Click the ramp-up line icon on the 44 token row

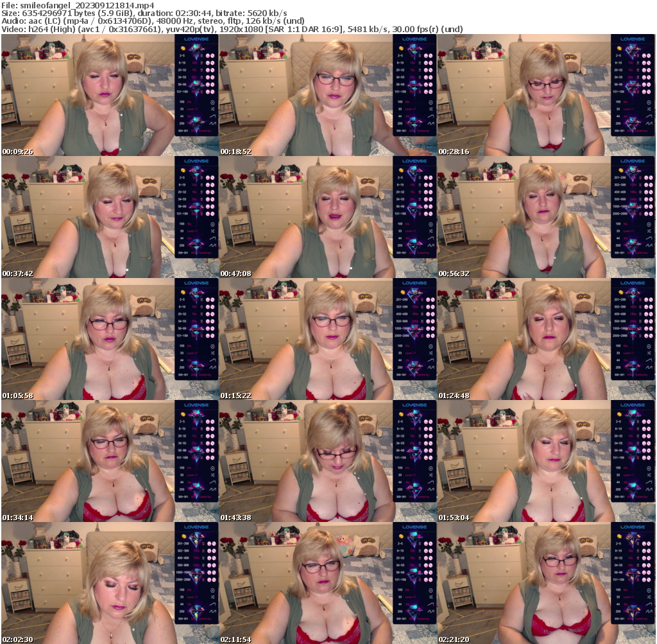pyautogui.click(x=212, y=116)
